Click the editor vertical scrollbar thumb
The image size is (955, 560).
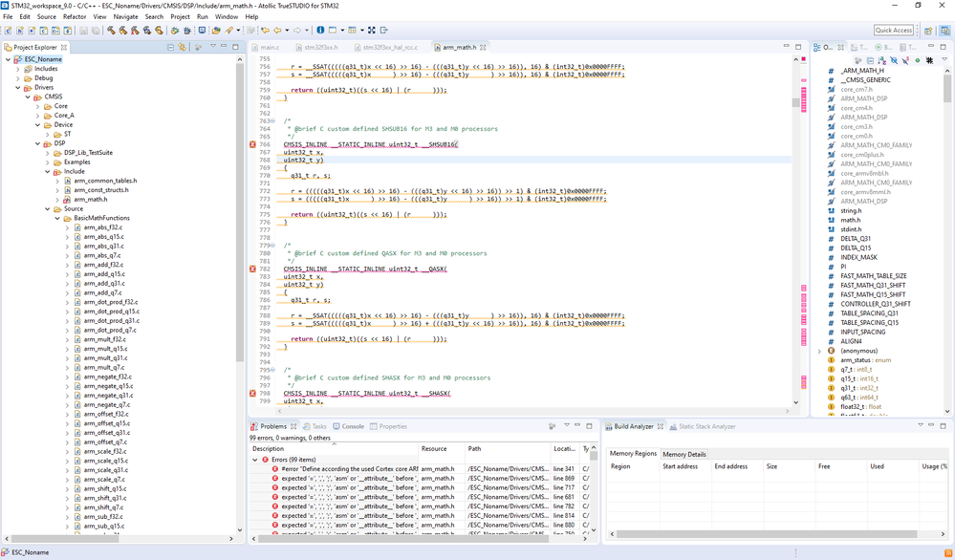pyautogui.click(x=795, y=102)
